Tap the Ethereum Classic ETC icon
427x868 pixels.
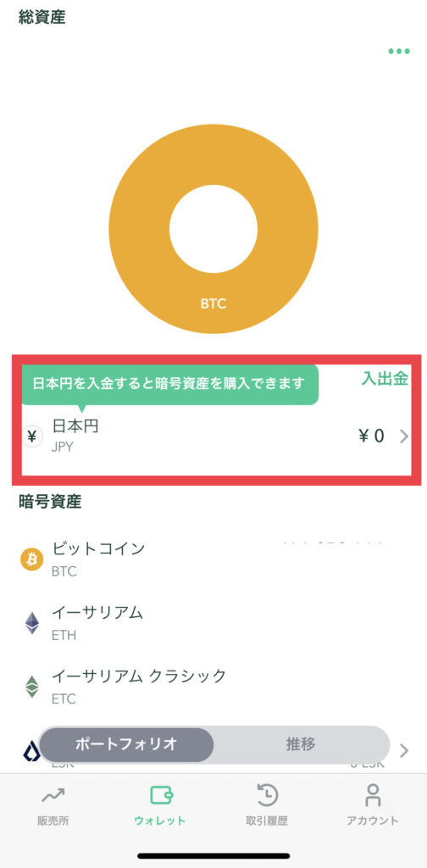point(32,687)
